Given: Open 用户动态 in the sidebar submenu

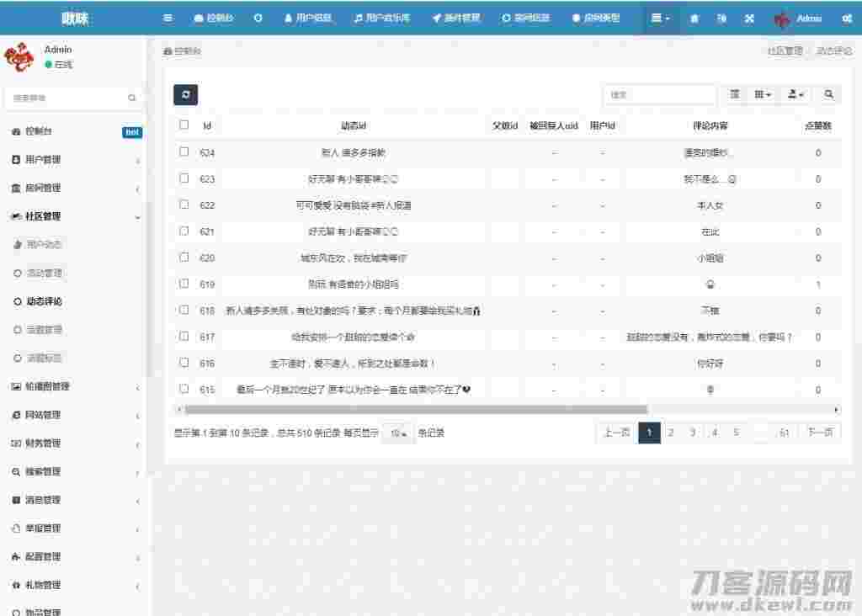Looking at the screenshot, I should [x=44, y=245].
